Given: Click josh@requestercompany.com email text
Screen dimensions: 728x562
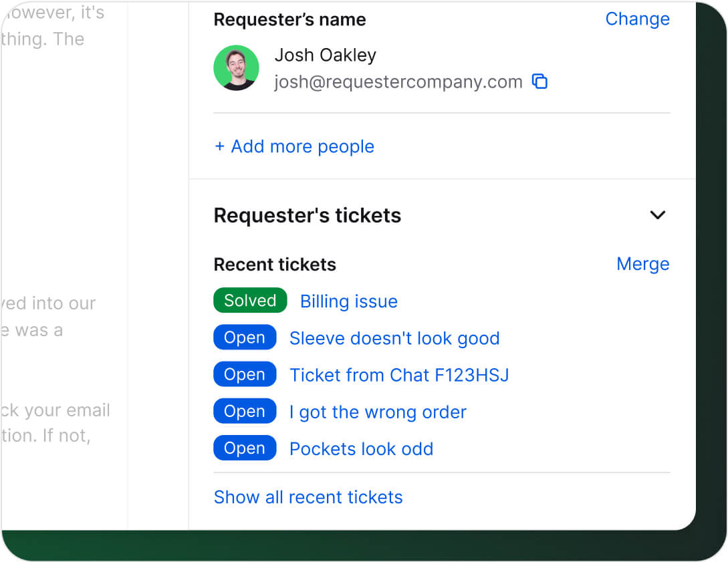Looking at the screenshot, I should click(397, 81).
